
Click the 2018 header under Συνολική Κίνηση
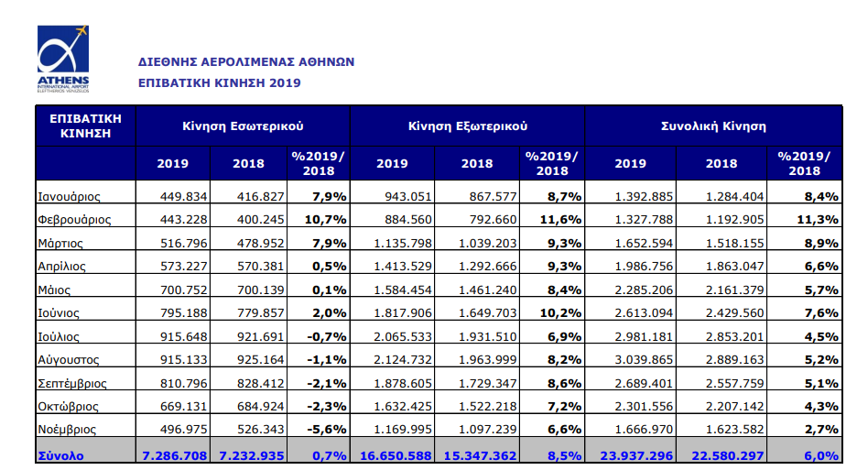[722, 164]
